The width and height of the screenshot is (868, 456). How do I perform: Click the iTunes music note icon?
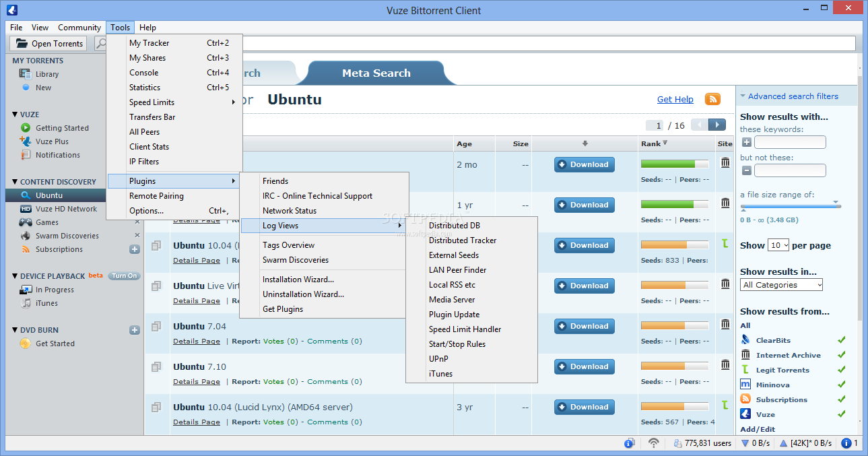[26, 303]
